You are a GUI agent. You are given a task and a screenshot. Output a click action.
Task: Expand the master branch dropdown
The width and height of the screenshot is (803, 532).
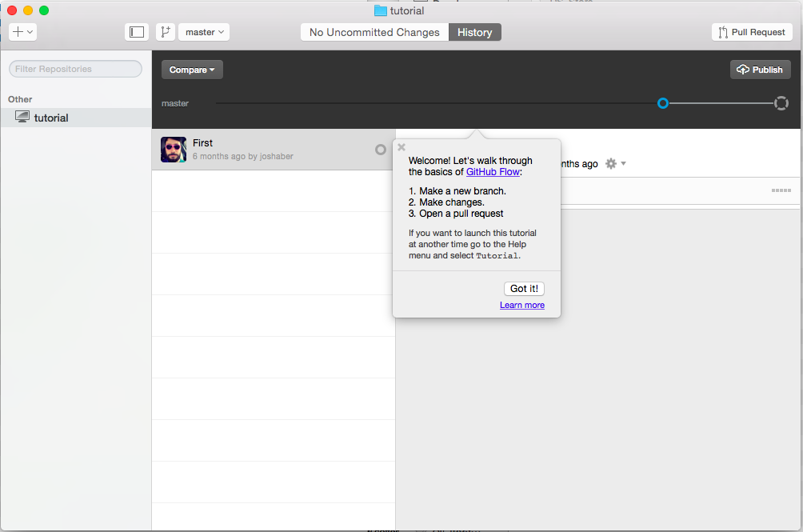204,32
